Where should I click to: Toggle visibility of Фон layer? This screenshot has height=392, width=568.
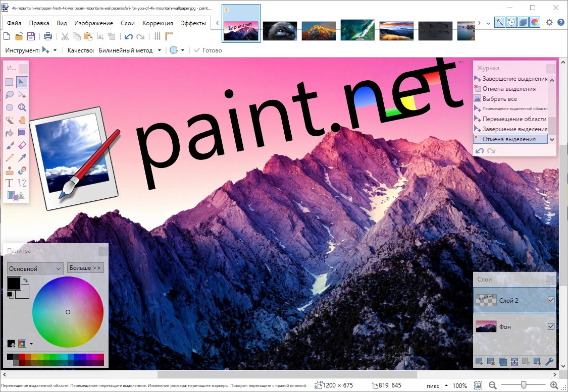(551, 326)
